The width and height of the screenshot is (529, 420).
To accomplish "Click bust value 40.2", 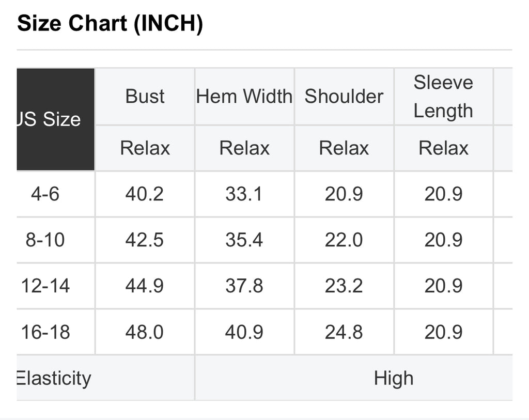I will [145, 194].
